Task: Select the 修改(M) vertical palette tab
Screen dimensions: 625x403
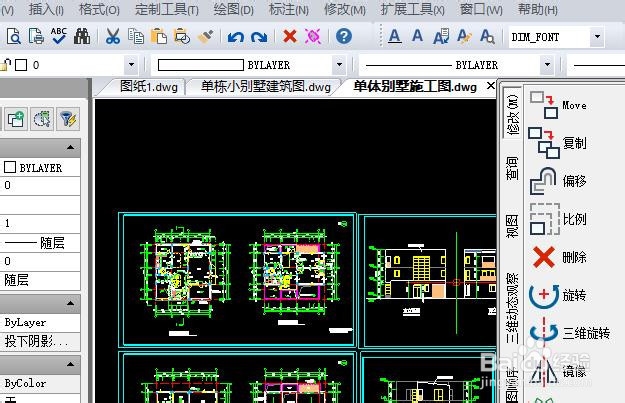Action: pos(513,114)
